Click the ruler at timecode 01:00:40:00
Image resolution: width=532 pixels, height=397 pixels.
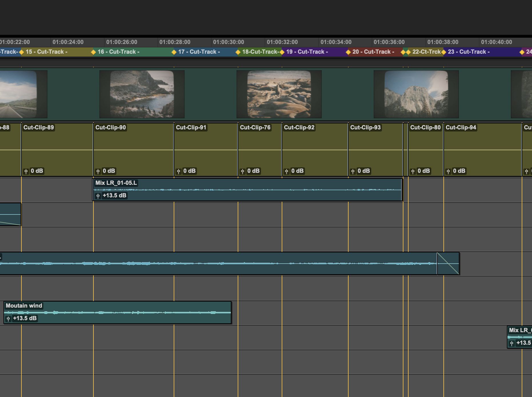coord(497,42)
